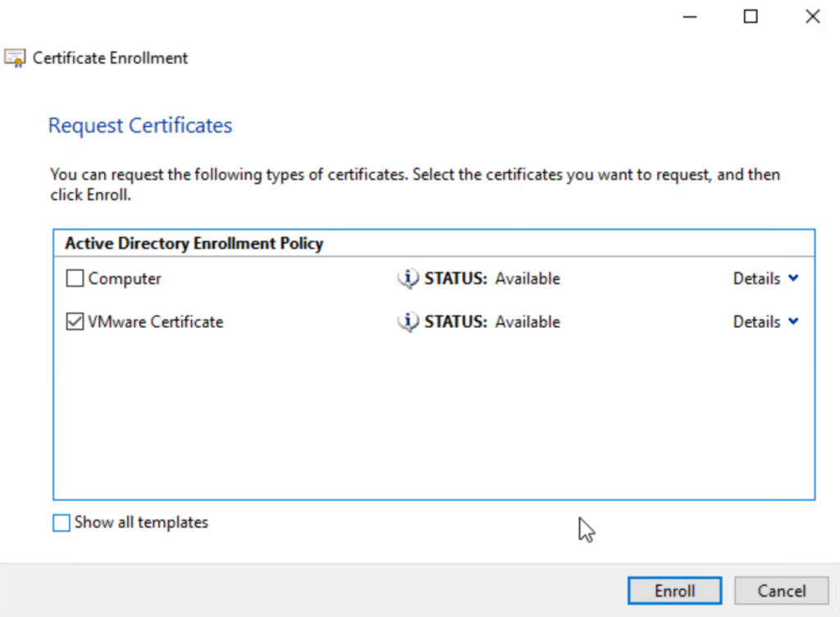Minimize the Certificate Enrollment window
840x617 pixels.
[x=687, y=16]
